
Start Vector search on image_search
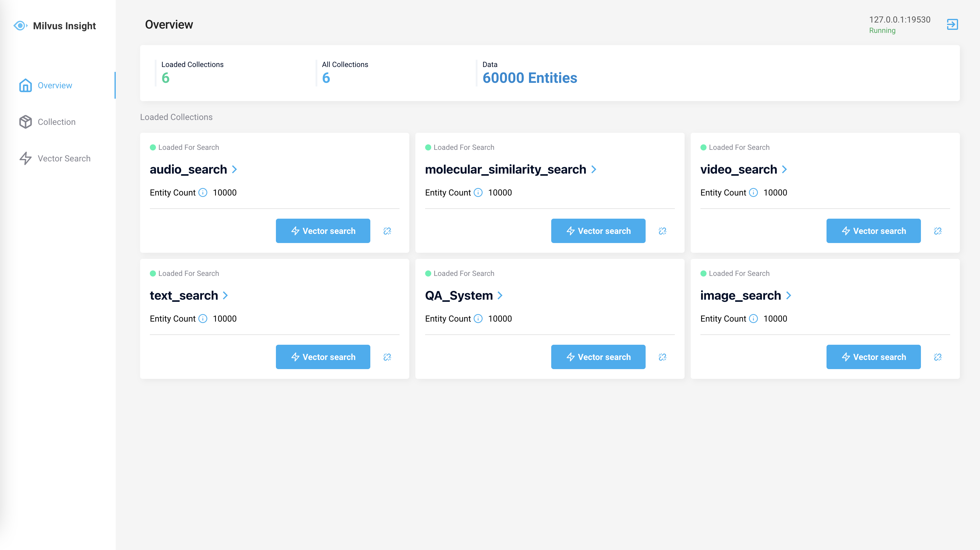click(x=873, y=357)
